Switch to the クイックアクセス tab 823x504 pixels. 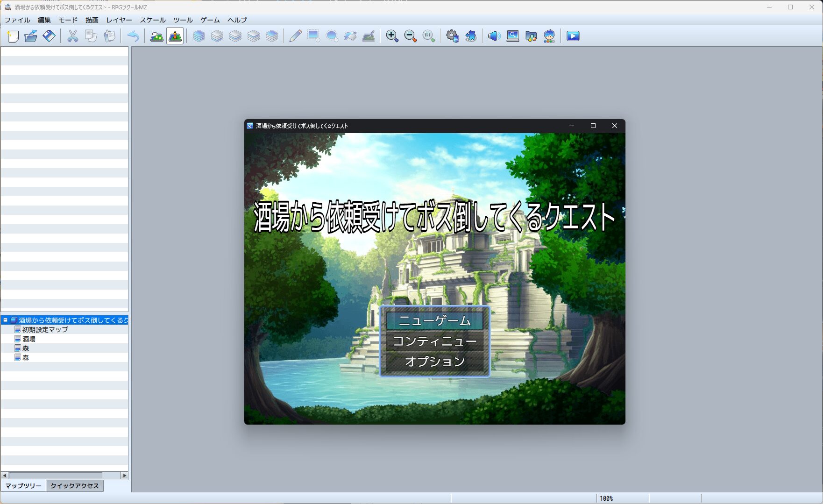coord(75,486)
